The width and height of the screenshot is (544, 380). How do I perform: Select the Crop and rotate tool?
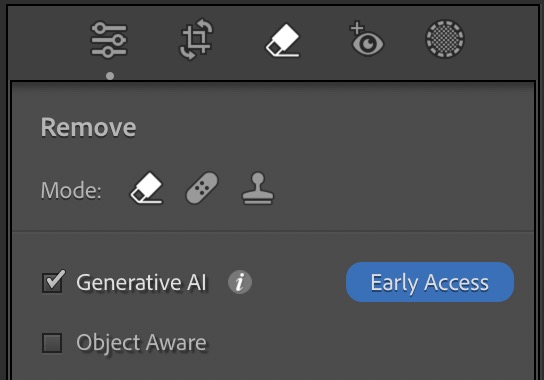tap(196, 39)
